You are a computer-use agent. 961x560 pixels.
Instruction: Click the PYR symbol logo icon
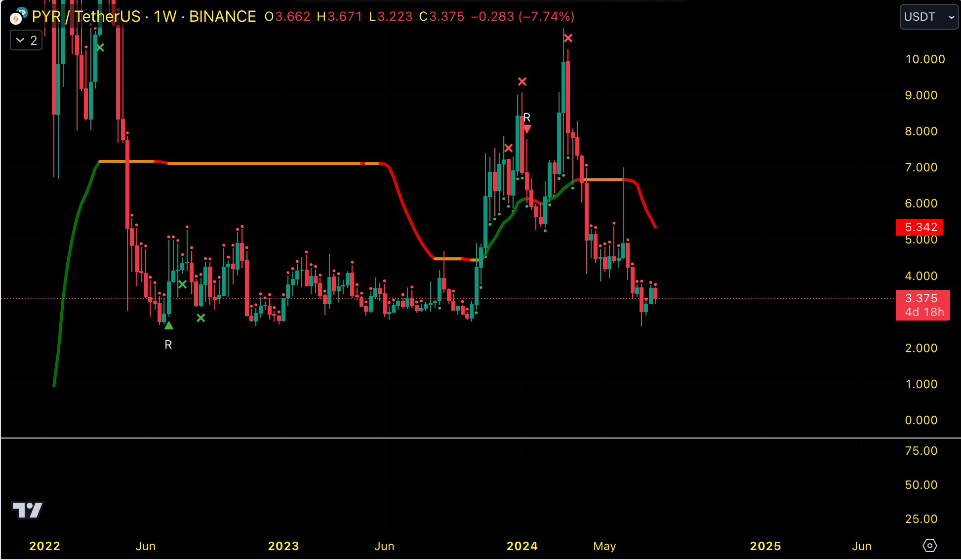point(18,17)
